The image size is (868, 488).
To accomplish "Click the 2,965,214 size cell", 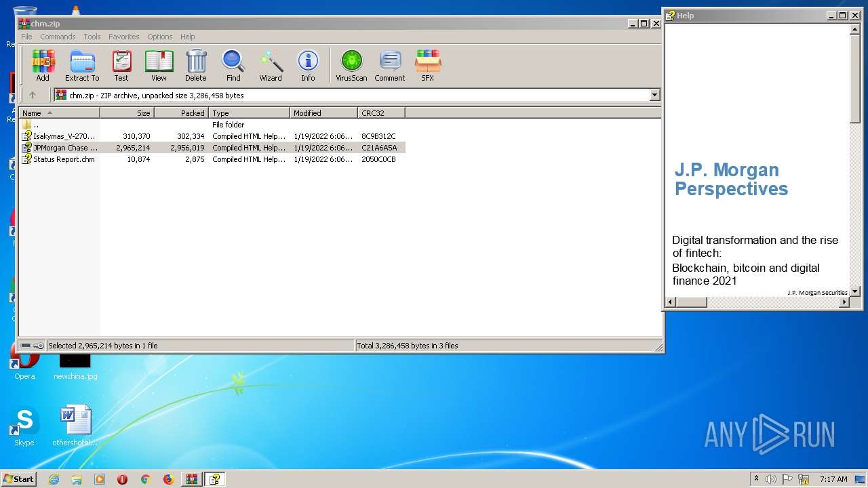I will pos(133,148).
